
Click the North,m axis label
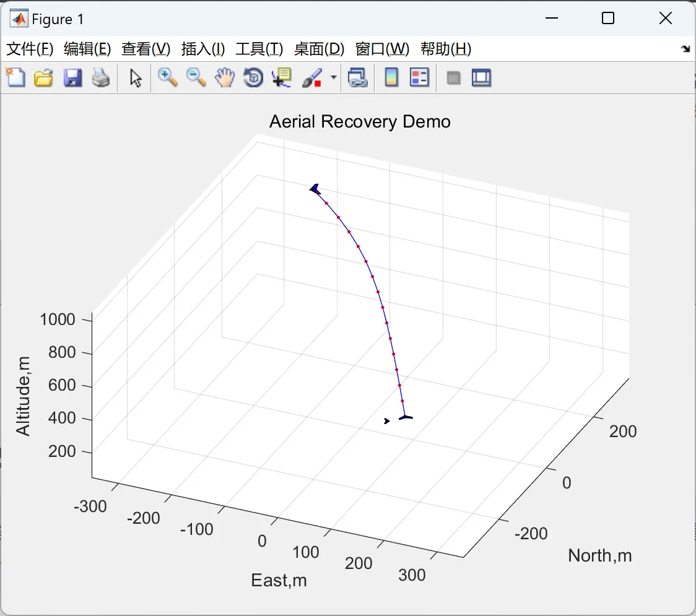tap(599, 555)
